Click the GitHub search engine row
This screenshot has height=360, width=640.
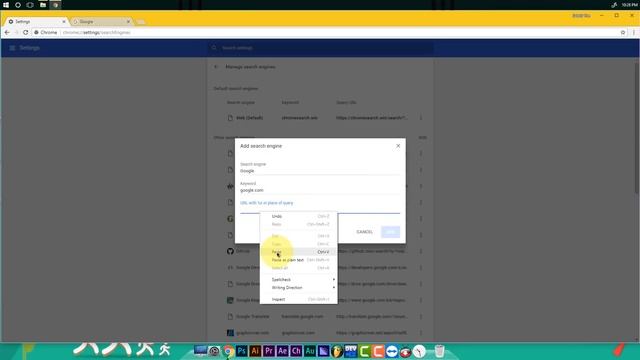pos(320,251)
